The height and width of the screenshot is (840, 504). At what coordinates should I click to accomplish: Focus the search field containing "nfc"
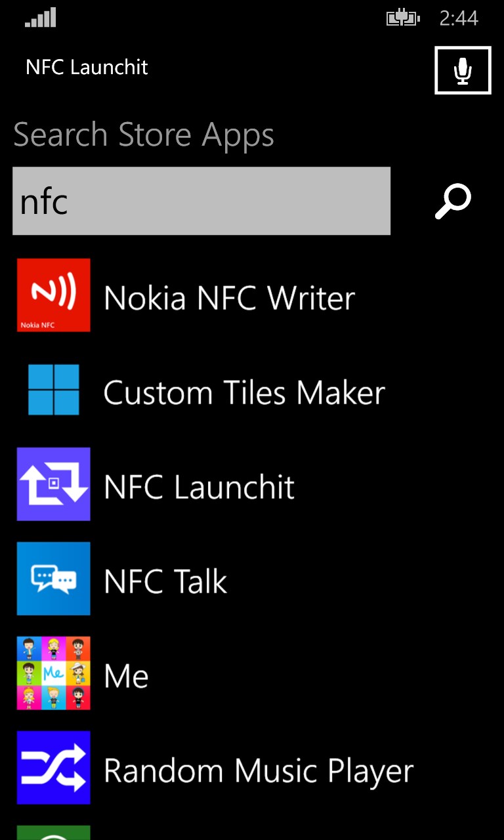[x=201, y=201]
